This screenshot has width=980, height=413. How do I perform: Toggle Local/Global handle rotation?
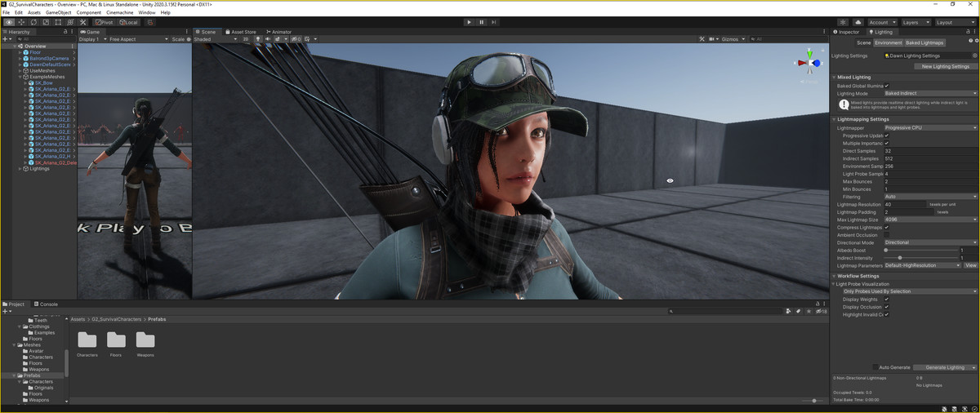click(x=128, y=22)
